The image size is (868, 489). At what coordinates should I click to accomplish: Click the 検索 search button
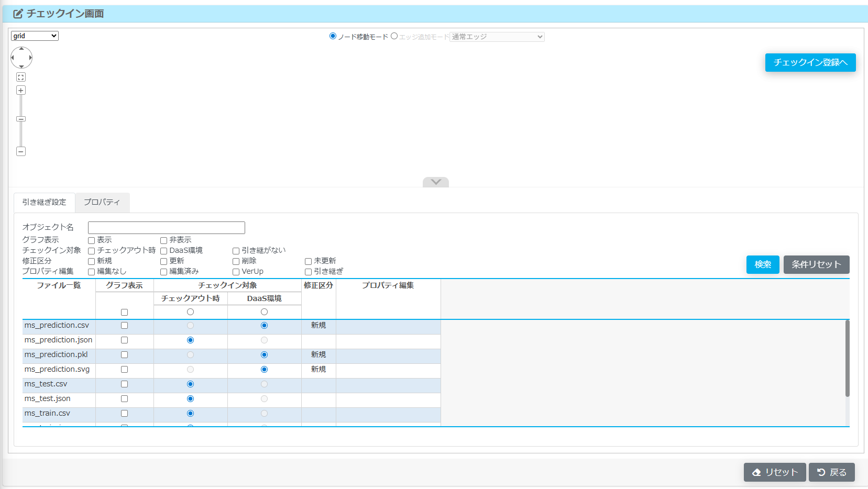[762, 264]
